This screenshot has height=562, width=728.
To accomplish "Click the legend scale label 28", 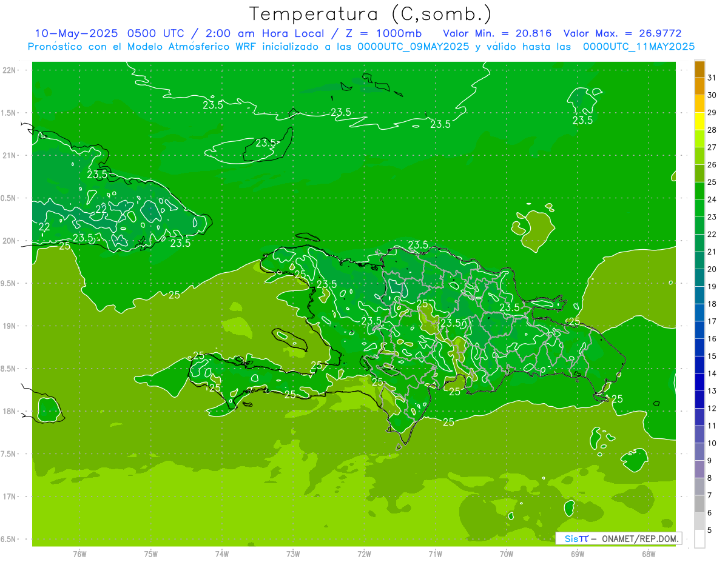I will click(712, 130).
